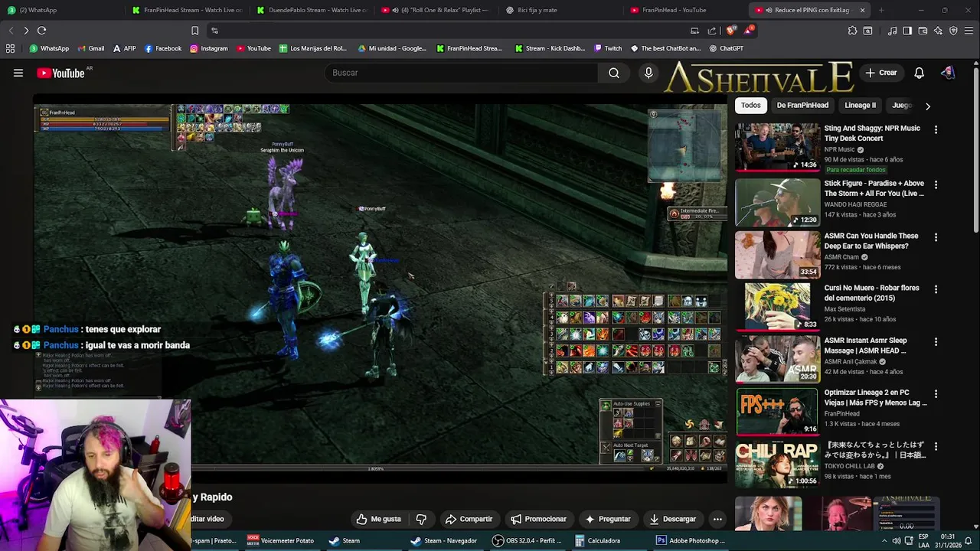Click the Preguntar button

point(608,519)
